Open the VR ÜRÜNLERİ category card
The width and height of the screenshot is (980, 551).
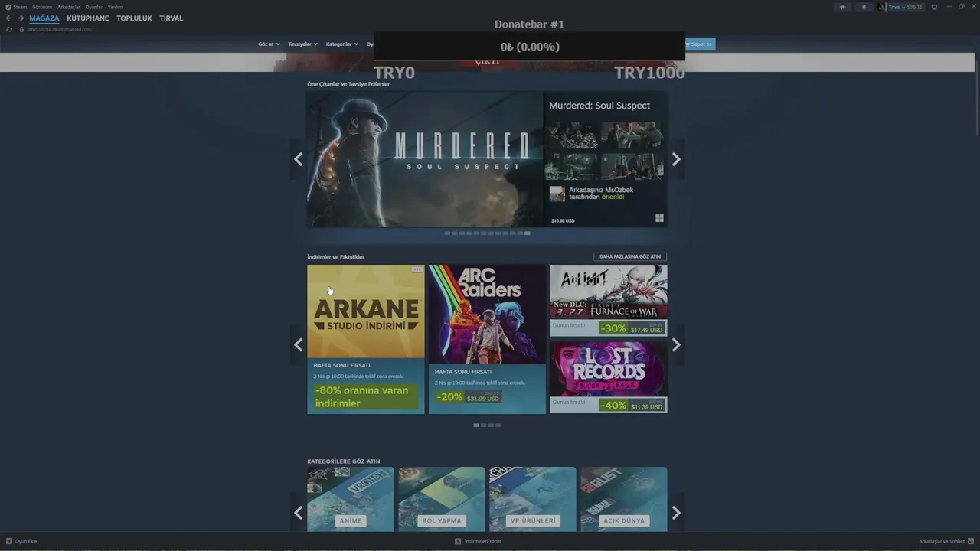pos(533,499)
